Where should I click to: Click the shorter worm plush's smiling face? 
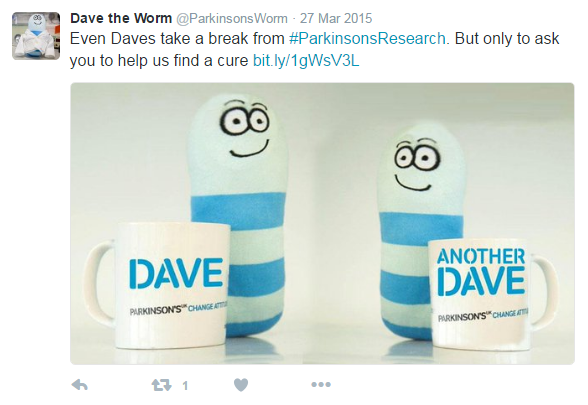click(416, 165)
